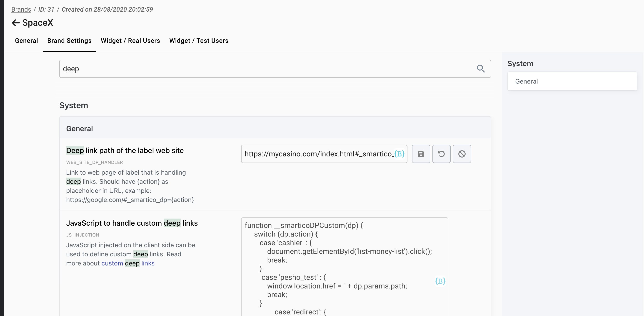The height and width of the screenshot is (316, 644).
Task: Go to Widget / Test Users tab
Action: tap(199, 41)
